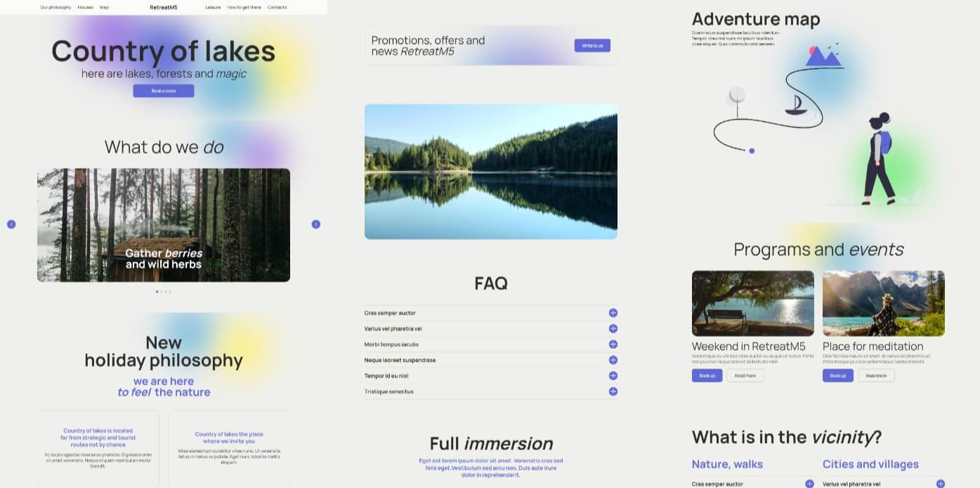The image size is (980, 488).
Task: Click the mountain icon on Adventure map
Action: coord(823,56)
